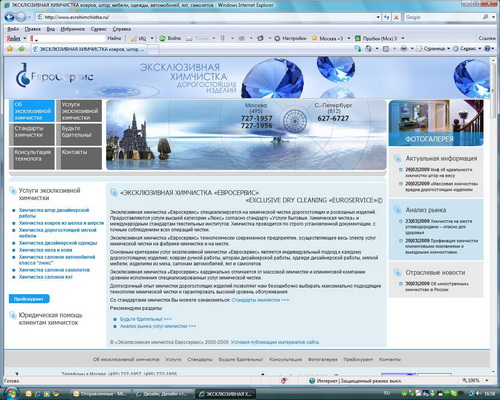The image size is (500, 400).
Task: Open the Избранное menu
Action: [73, 29]
